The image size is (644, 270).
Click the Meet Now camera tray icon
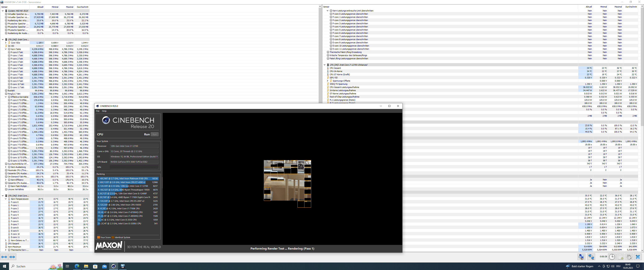[x=604, y=266]
